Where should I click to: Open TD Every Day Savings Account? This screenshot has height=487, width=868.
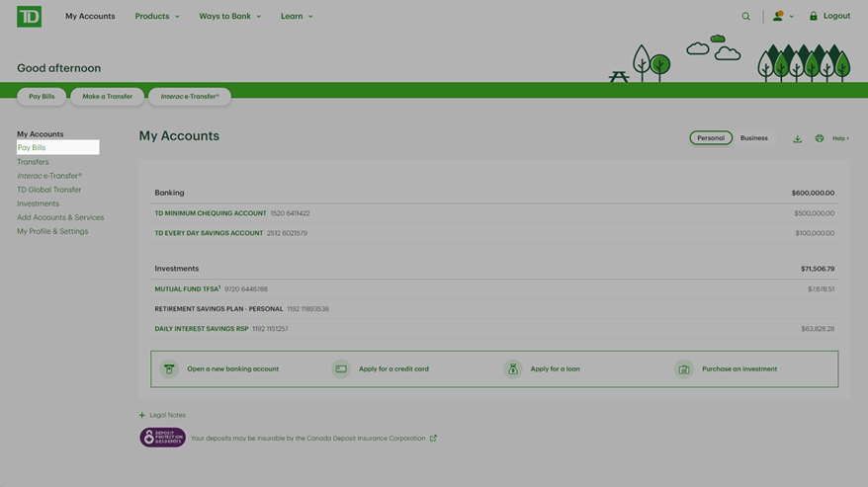tap(209, 233)
